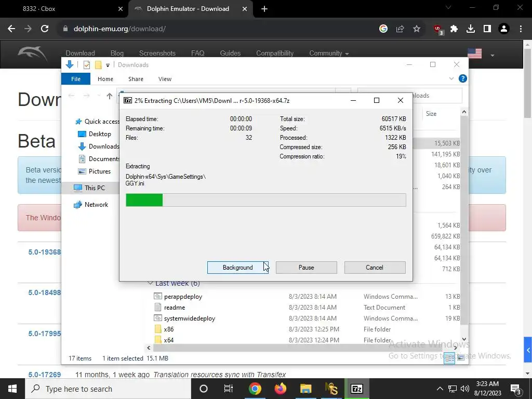Image resolution: width=532 pixels, height=399 pixels.
Task: Send extraction to Background
Action: pyautogui.click(x=237, y=268)
